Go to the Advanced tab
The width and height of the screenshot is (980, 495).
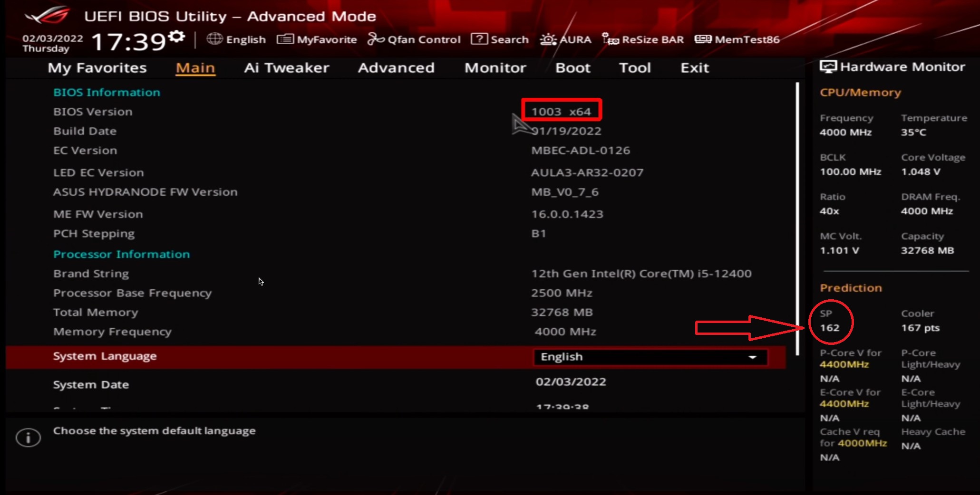396,68
